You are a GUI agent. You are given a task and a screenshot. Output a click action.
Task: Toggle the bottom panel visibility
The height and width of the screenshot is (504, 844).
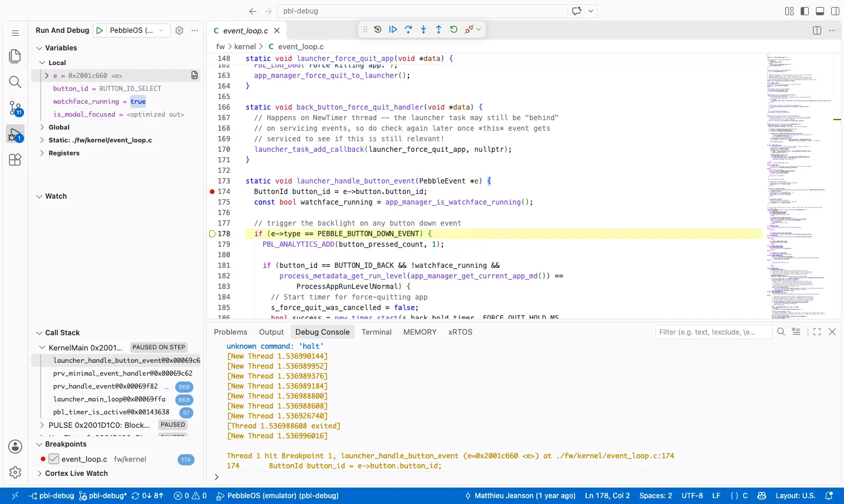(x=820, y=11)
